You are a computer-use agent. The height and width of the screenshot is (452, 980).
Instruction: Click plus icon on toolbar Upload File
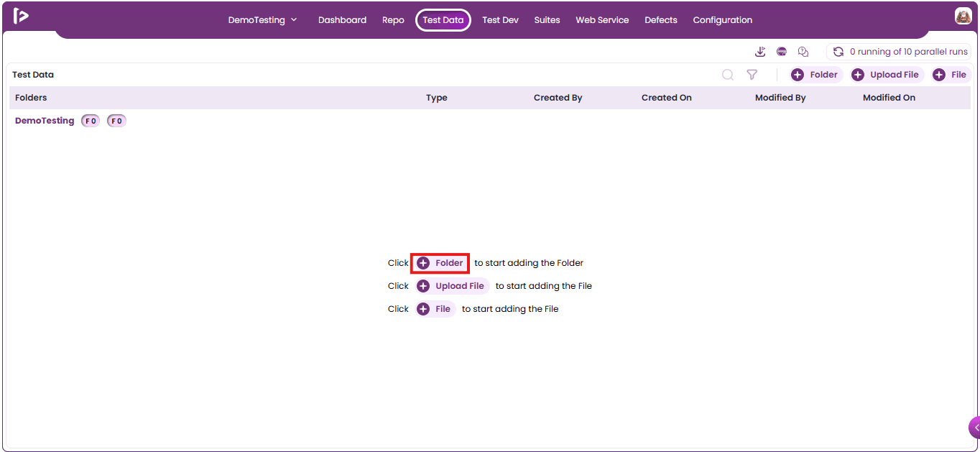pos(858,75)
